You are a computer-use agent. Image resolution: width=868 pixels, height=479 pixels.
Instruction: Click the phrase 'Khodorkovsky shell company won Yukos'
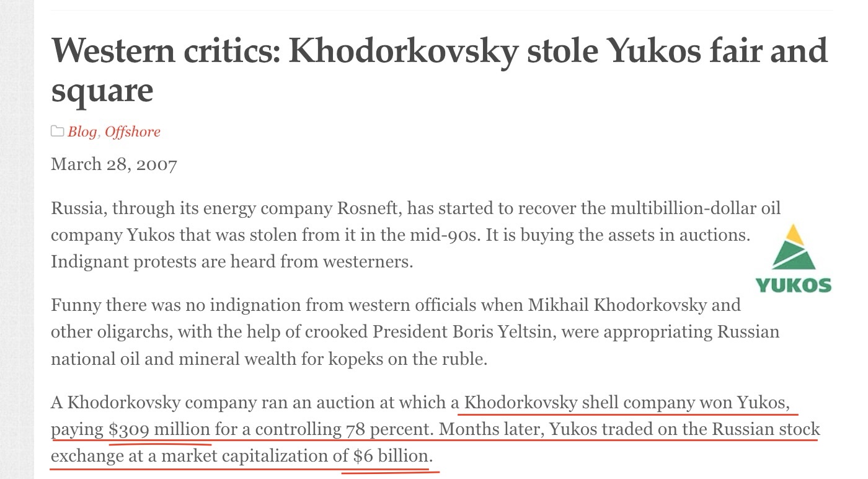tap(627, 403)
